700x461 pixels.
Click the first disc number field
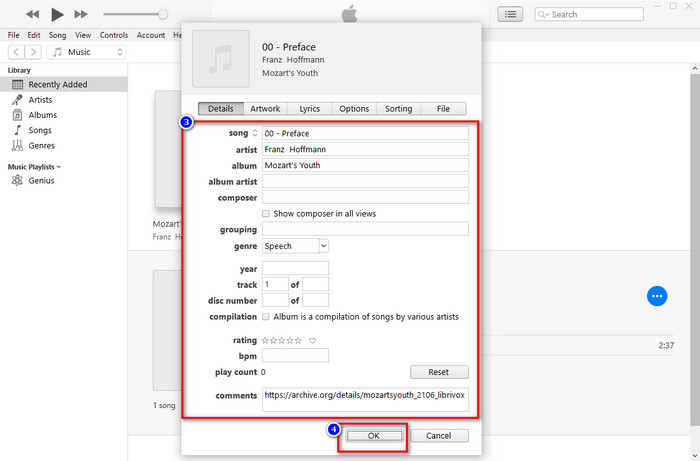[x=275, y=300]
